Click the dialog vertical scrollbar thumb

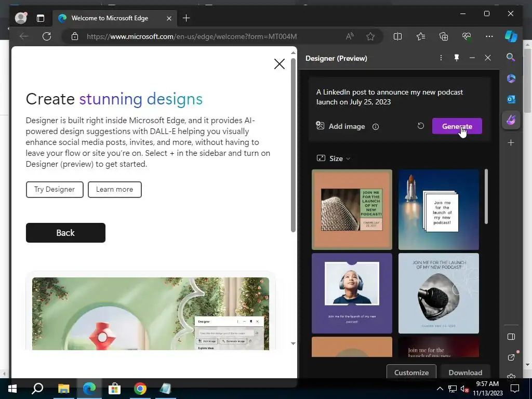(293, 144)
